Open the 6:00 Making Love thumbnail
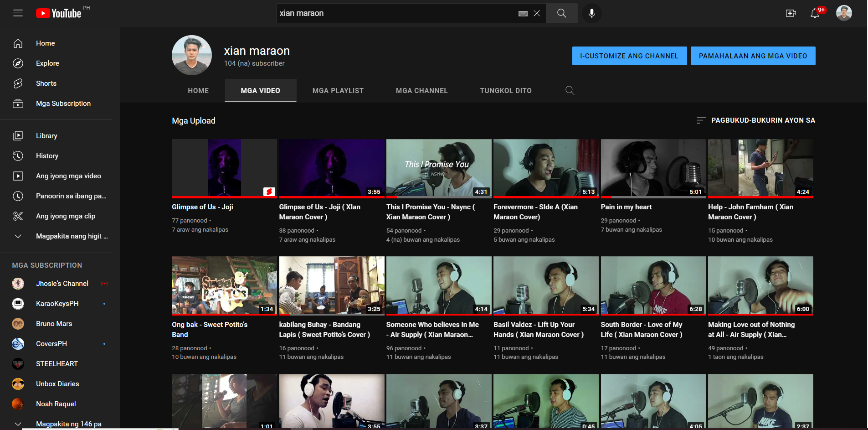Image resolution: width=868 pixels, height=430 pixels. 760,285
